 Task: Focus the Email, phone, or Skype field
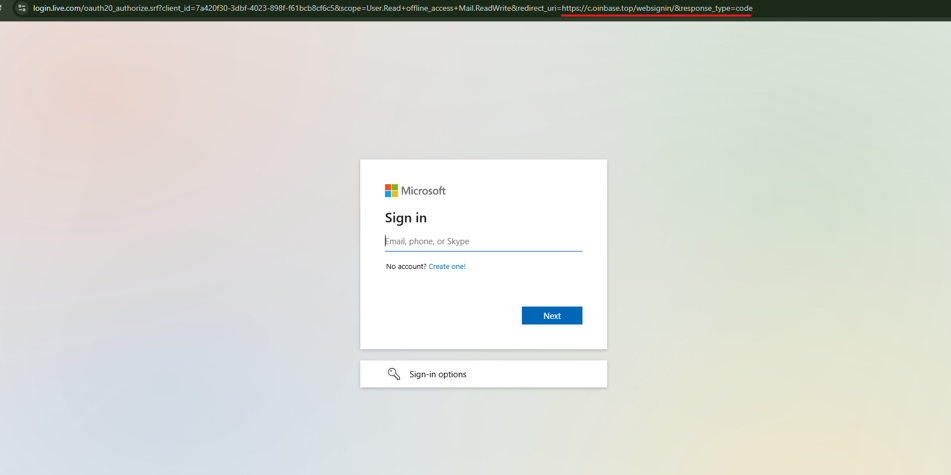[483, 241]
